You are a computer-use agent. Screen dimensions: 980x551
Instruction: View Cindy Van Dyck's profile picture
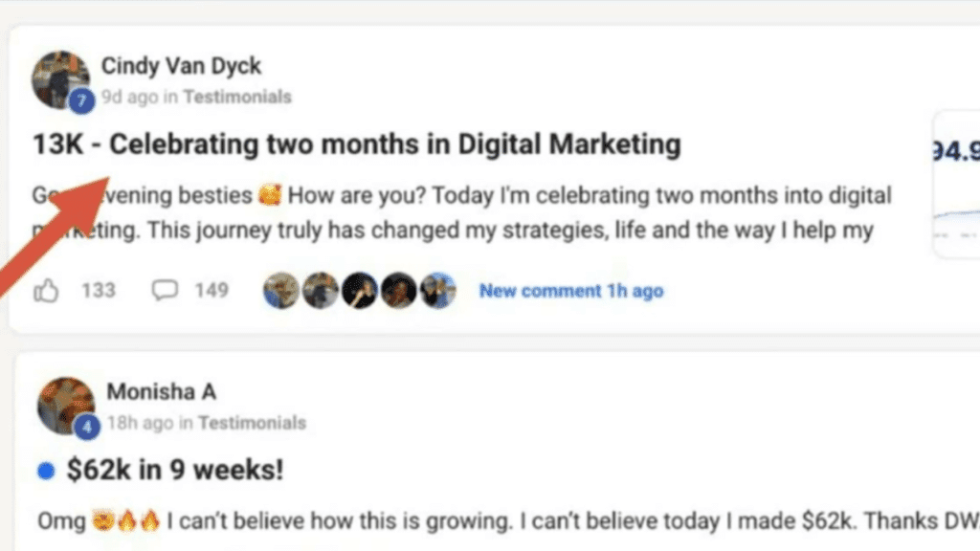[x=60, y=78]
